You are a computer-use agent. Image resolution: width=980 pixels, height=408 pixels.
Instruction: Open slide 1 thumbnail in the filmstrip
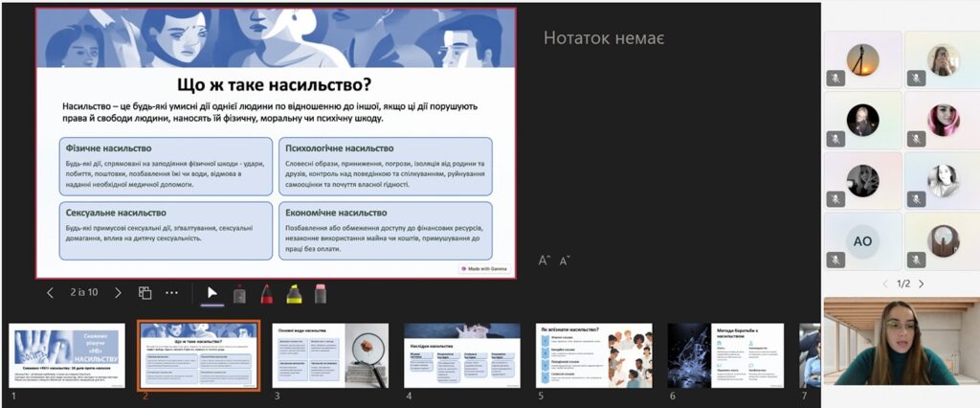(67, 355)
